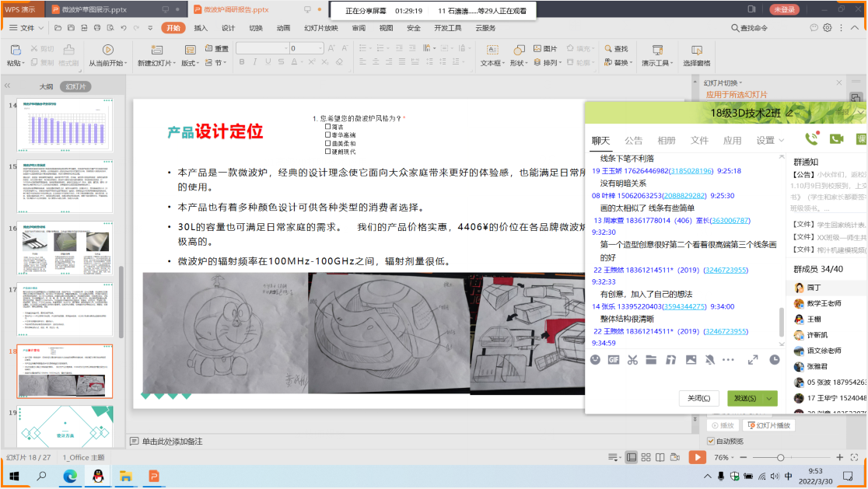The width and height of the screenshot is (868, 489).
Task: Switch the left panel to 大纲 outline view
Action: pos(46,87)
